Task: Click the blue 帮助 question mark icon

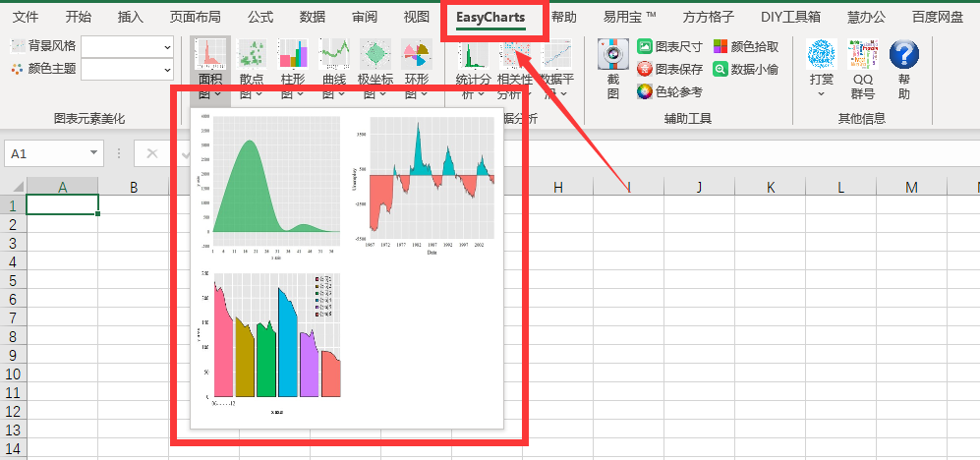Action: point(903,54)
